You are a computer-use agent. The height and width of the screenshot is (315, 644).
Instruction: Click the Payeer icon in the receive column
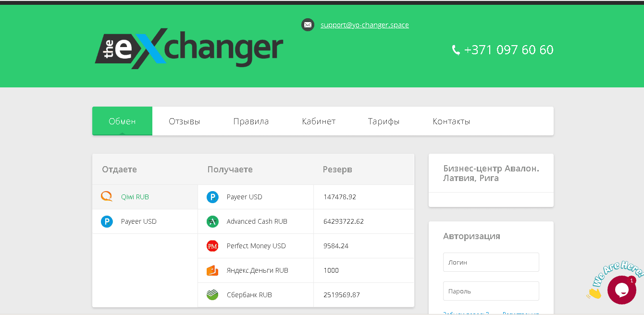212,196
